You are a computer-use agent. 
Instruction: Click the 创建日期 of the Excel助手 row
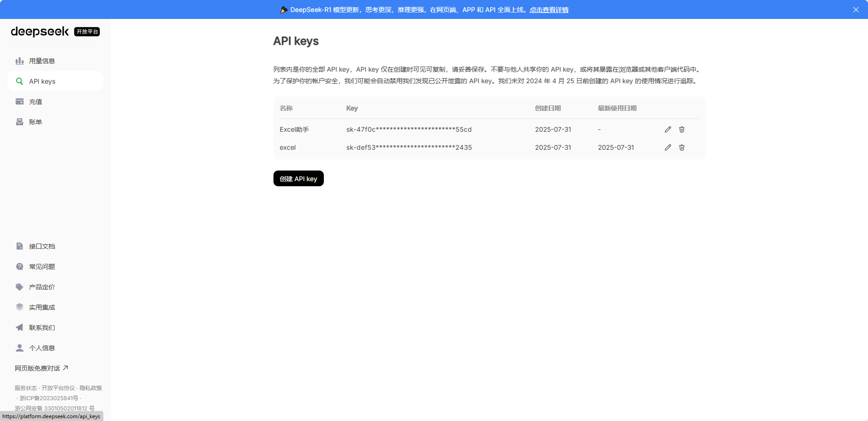pyautogui.click(x=553, y=129)
